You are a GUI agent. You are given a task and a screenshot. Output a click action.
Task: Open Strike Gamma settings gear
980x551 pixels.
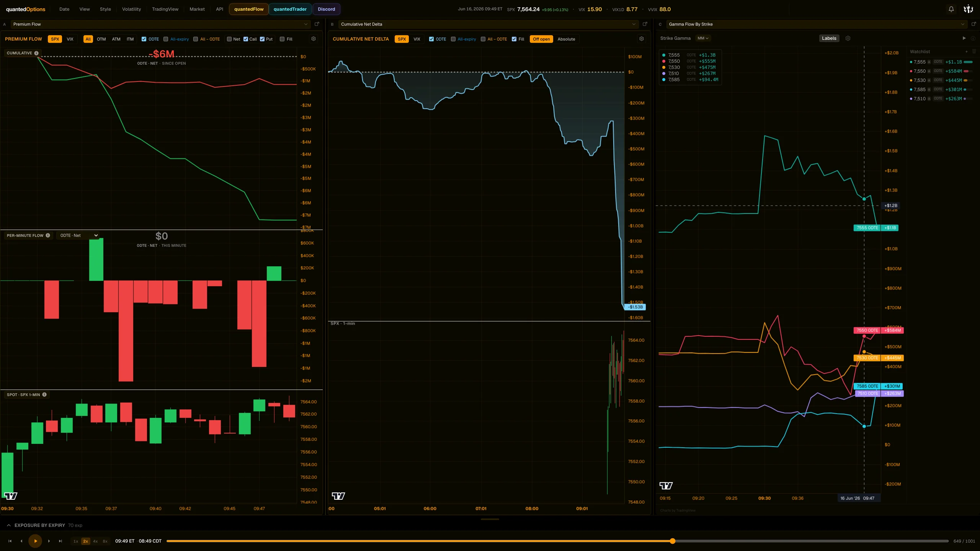click(848, 38)
